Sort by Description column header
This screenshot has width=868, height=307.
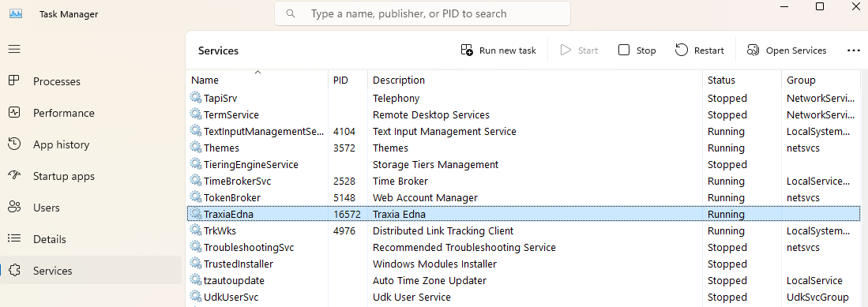point(535,80)
